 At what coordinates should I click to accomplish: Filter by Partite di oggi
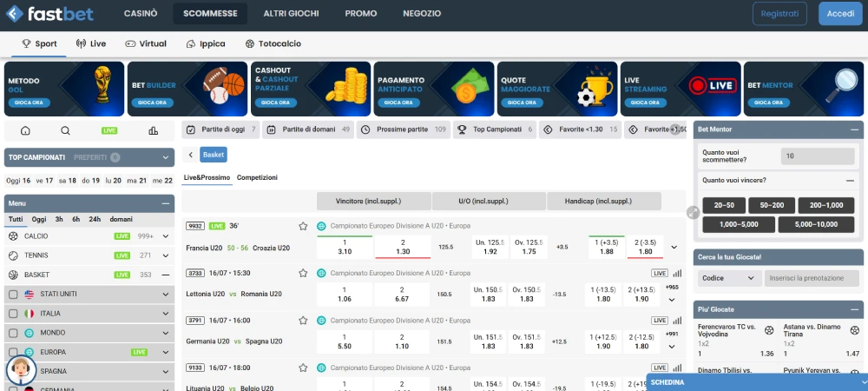[220, 129]
